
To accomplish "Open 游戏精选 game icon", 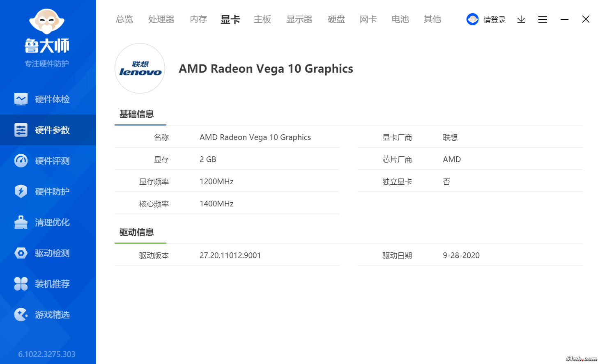I will pyautogui.click(x=21, y=315).
